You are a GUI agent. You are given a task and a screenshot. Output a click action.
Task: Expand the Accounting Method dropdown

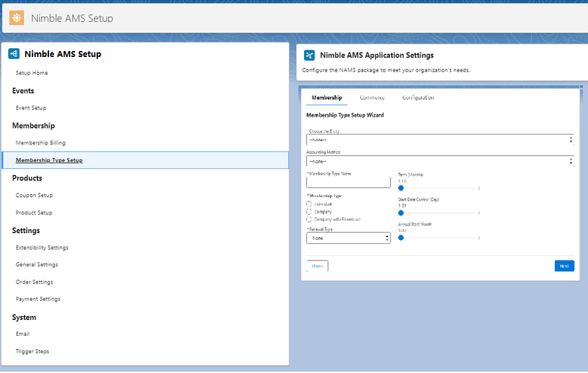440,161
